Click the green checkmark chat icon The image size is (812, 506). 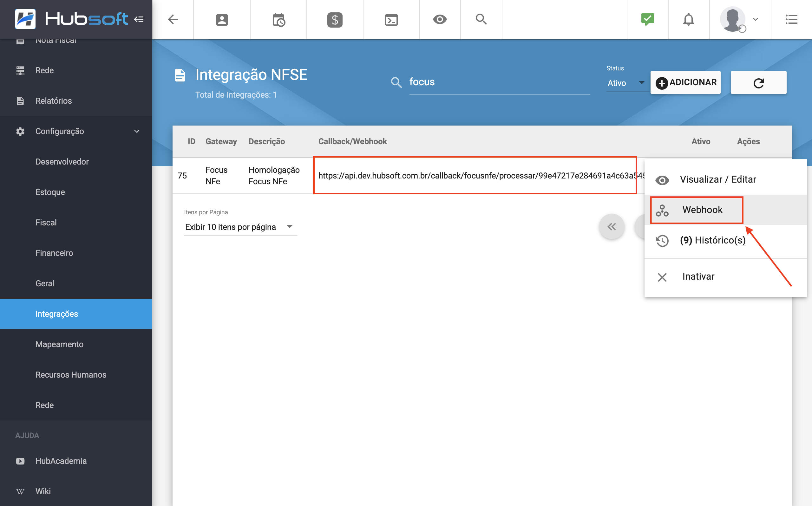647,19
